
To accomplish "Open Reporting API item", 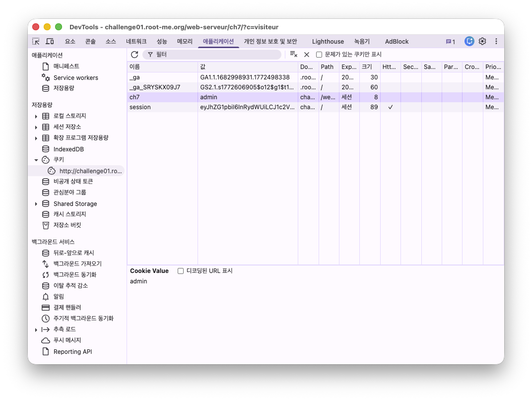I will coord(72,351).
